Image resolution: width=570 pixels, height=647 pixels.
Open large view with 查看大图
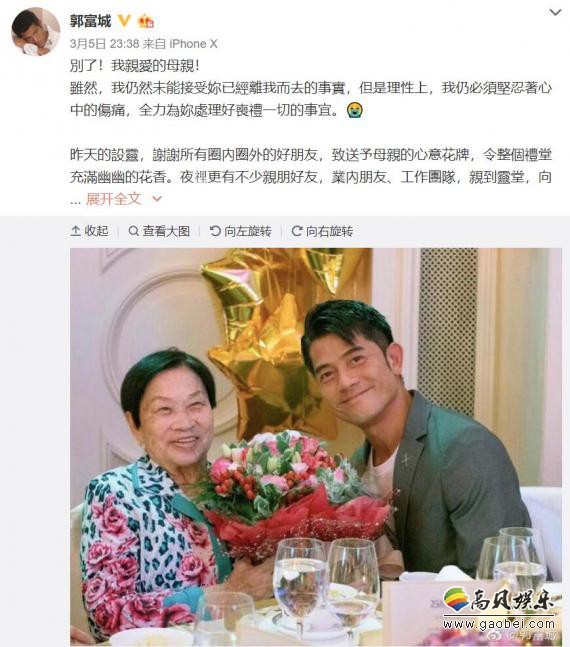pyautogui.click(x=159, y=231)
